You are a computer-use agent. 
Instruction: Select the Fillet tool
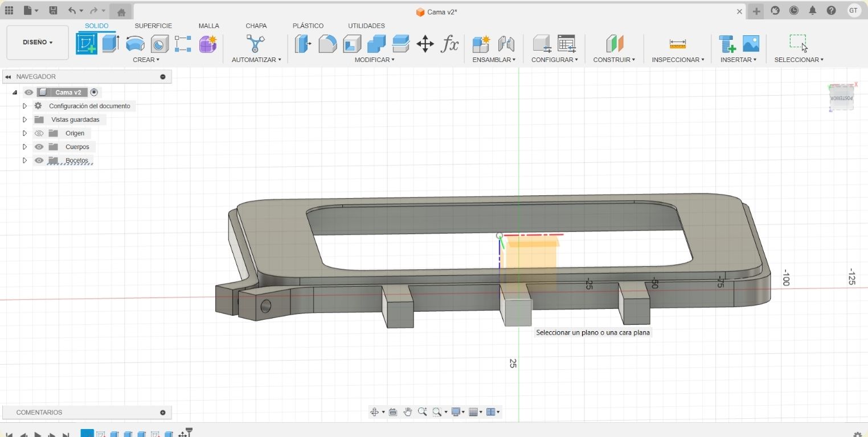(327, 44)
